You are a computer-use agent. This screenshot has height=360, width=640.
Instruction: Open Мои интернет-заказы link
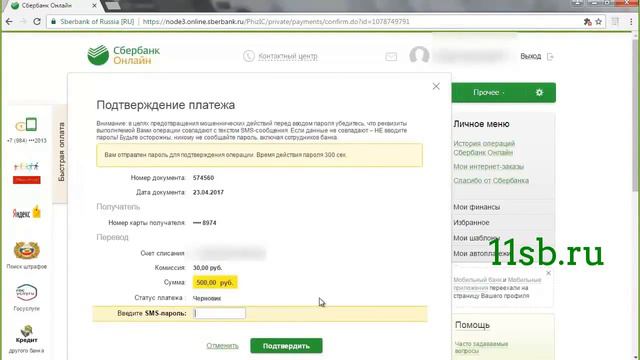click(x=489, y=167)
